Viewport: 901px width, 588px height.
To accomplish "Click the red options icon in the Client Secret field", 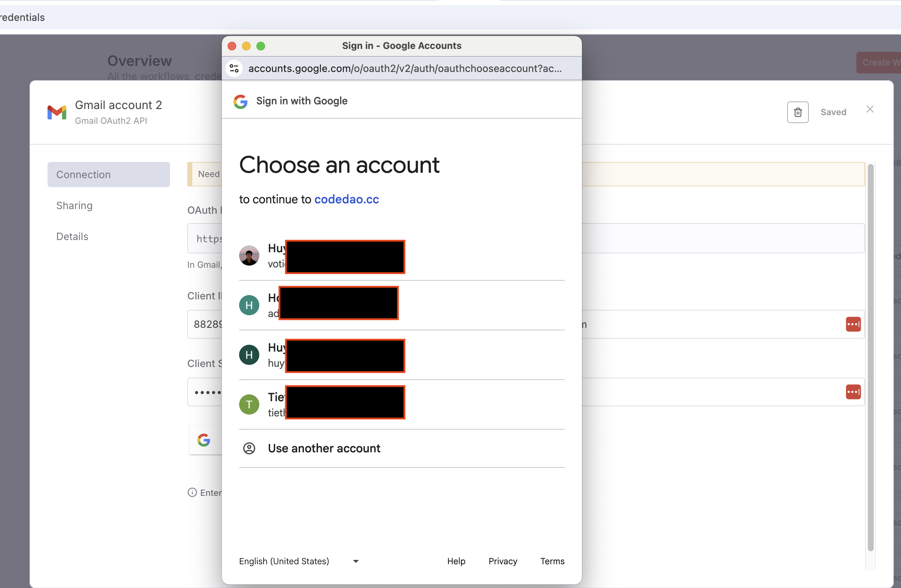I will tap(853, 392).
